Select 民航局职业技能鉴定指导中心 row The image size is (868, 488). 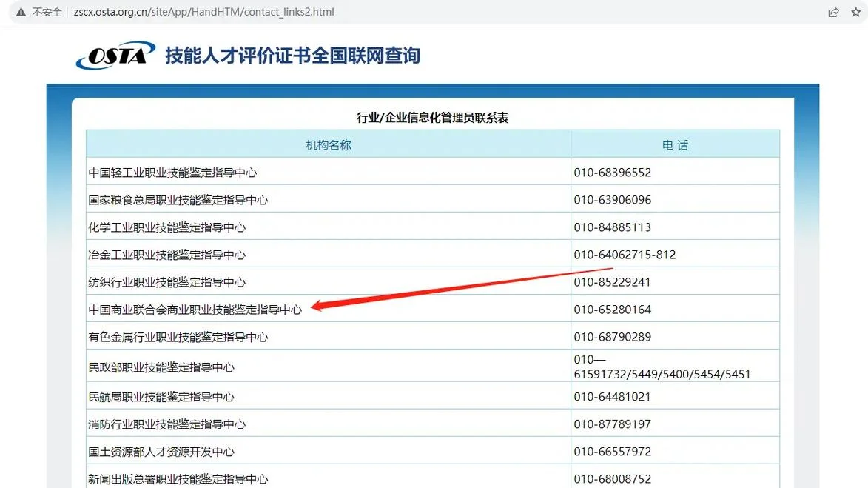[433, 397]
